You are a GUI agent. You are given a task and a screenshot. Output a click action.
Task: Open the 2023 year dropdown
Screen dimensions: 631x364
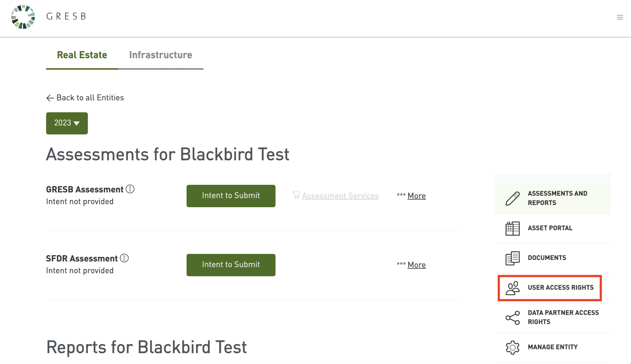67,123
